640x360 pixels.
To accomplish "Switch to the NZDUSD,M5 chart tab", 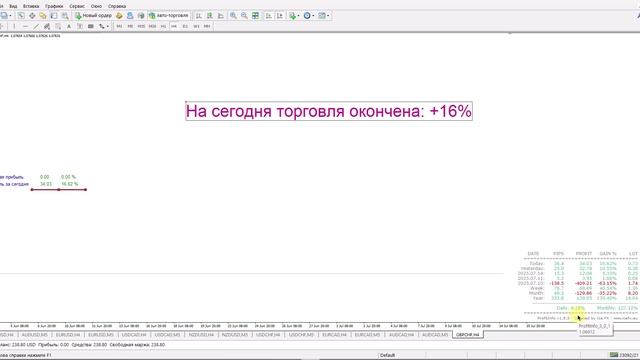I will click(x=235, y=335).
